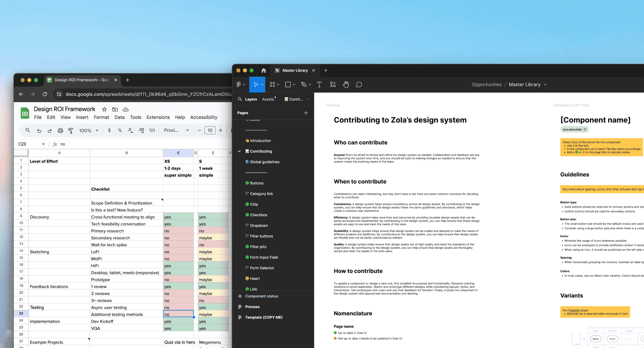Click Redo in Google Sheets toolbar

[x=50, y=130]
